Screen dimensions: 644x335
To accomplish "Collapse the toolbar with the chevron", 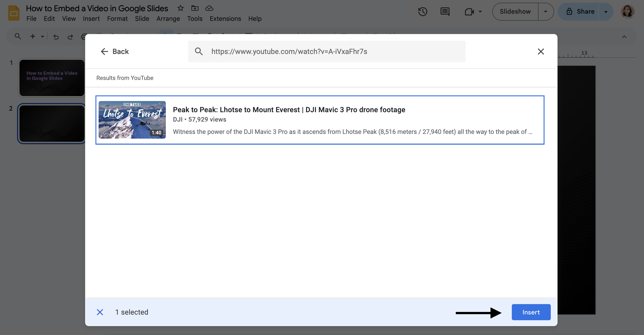I will pos(624,37).
